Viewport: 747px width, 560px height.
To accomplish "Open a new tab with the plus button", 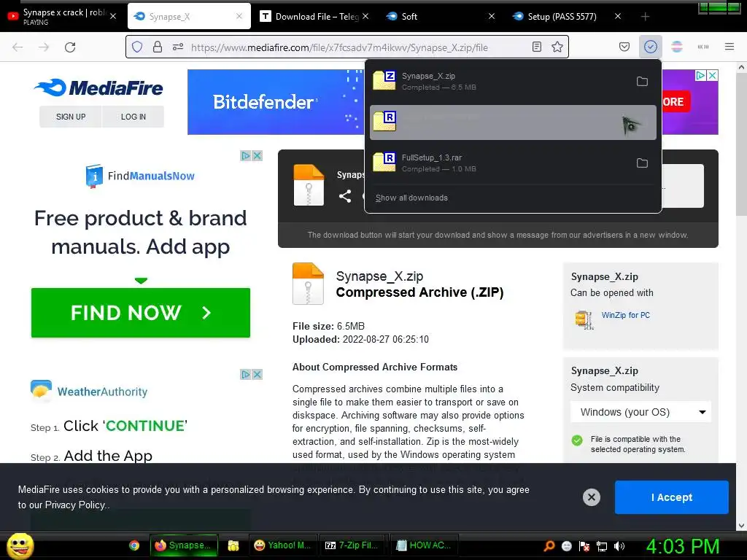I will tap(645, 17).
